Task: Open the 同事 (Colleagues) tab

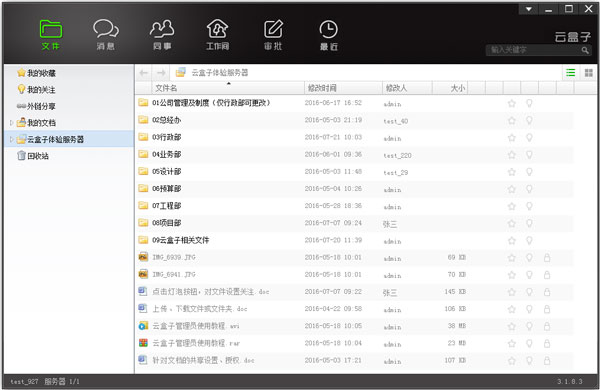Action: pos(162,35)
